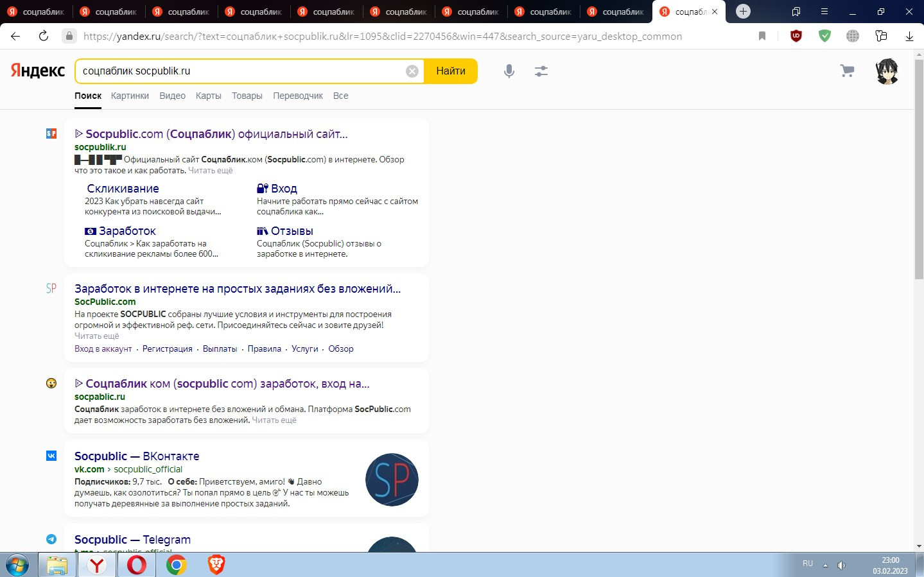Open Заработок в интернете на простых заданиях result
The height and width of the screenshot is (577, 924).
[238, 289]
